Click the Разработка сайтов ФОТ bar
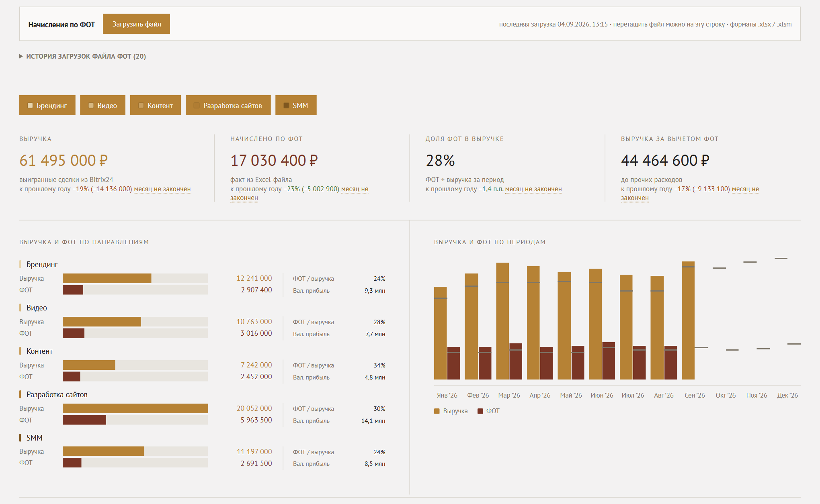The height and width of the screenshot is (504, 820). (x=84, y=420)
